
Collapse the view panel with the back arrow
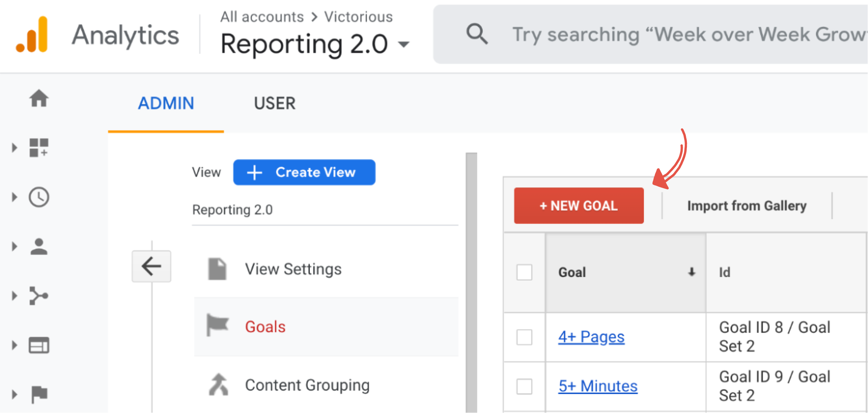[151, 266]
